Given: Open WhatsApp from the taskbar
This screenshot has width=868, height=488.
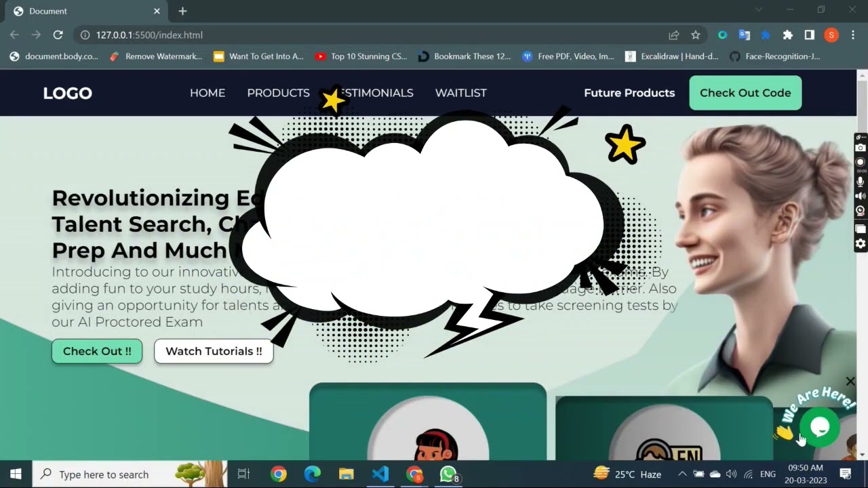Looking at the screenshot, I should [x=448, y=474].
